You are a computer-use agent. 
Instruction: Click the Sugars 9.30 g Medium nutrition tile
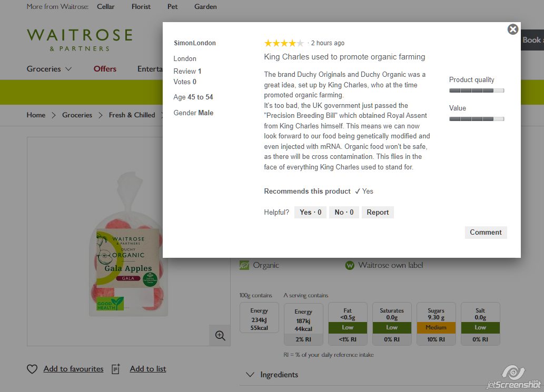[x=436, y=324]
